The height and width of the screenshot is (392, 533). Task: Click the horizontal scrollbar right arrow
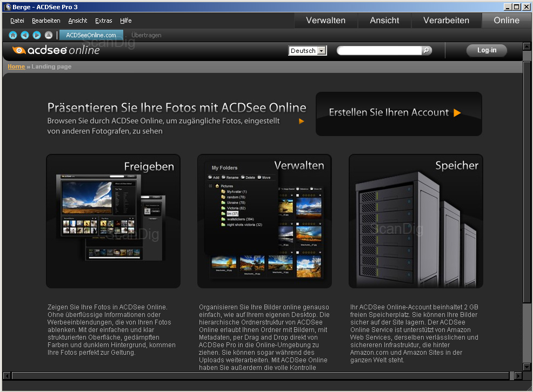tap(518, 375)
